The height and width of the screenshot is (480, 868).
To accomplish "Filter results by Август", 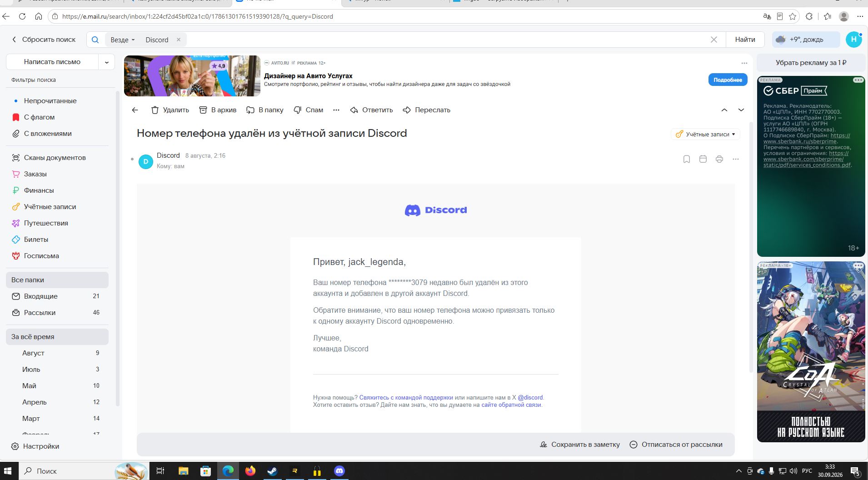I will pos(57,353).
